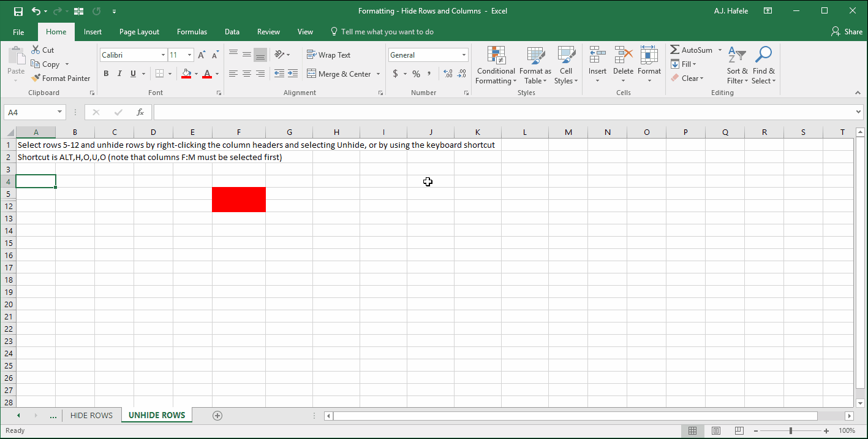This screenshot has width=868, height=439.
Task: Collapse the ribbon
Action: (858, 93)
